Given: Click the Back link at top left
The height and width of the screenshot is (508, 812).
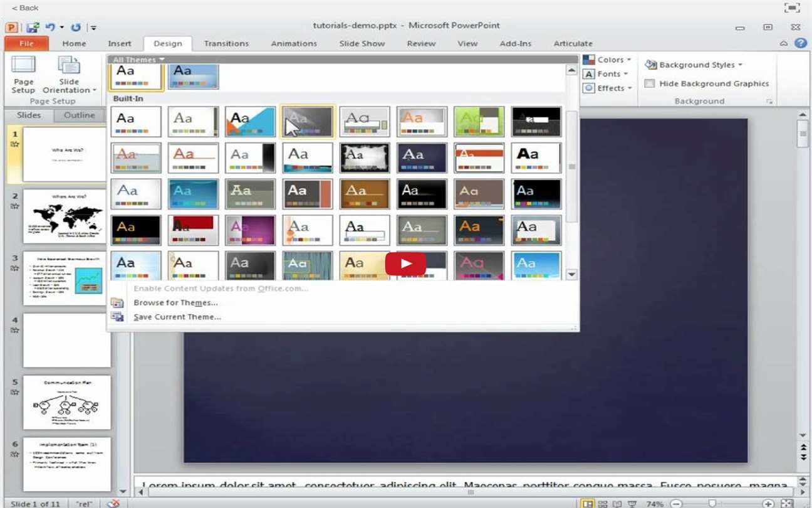Looking at the screenshot, I should coord(25,8).
